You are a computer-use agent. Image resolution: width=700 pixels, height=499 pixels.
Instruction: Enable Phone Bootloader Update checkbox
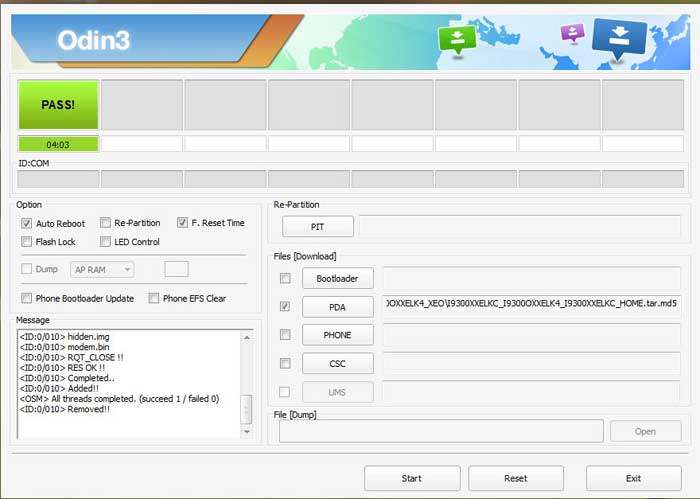pyautogui.click(x=26, y=298)
